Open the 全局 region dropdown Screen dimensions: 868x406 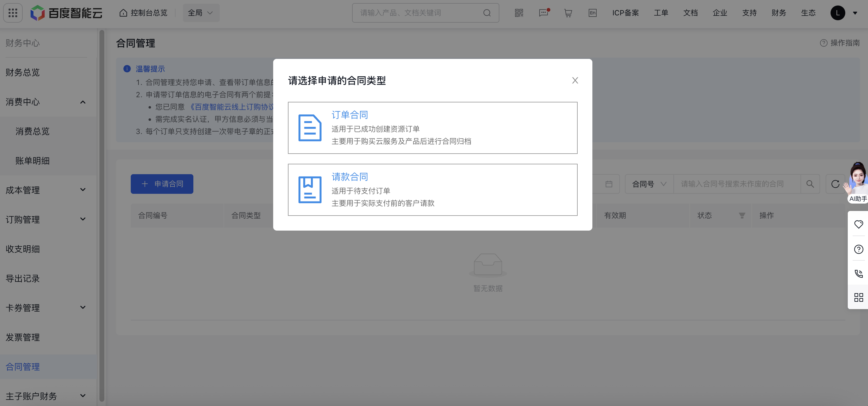(201, 13)
